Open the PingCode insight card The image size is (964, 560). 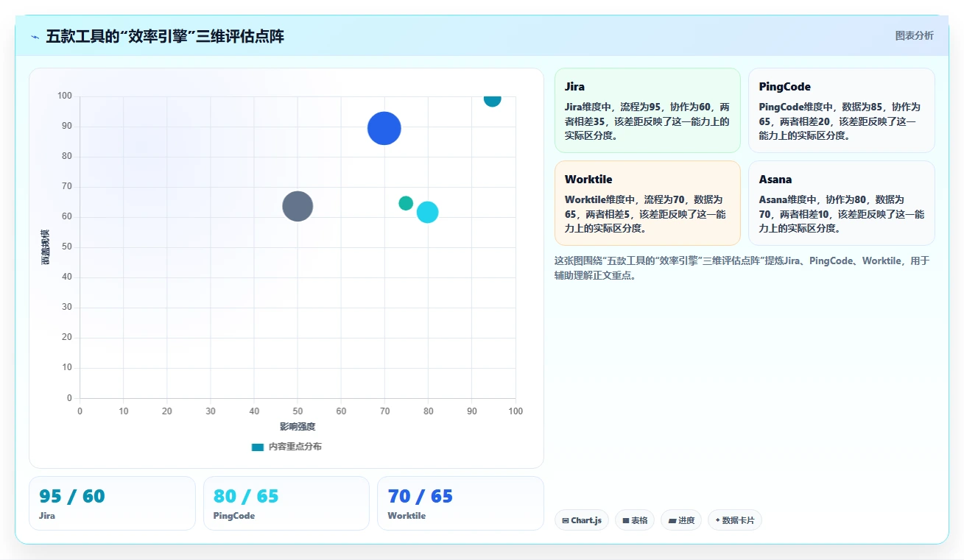point(842,110)
